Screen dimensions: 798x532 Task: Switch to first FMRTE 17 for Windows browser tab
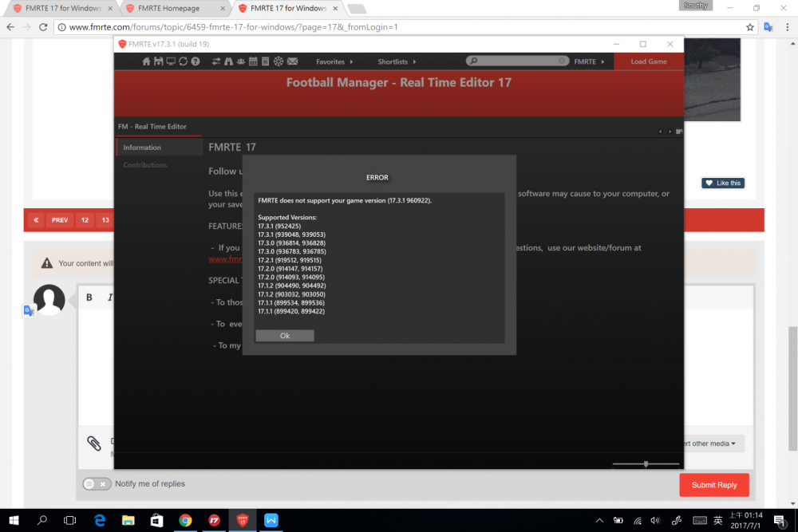[63, 8]
